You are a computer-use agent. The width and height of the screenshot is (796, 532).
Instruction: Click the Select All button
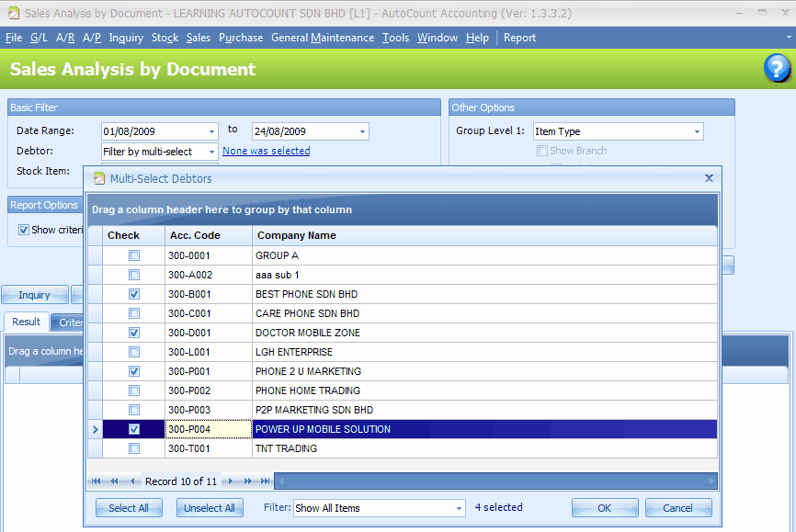point(129,507)
